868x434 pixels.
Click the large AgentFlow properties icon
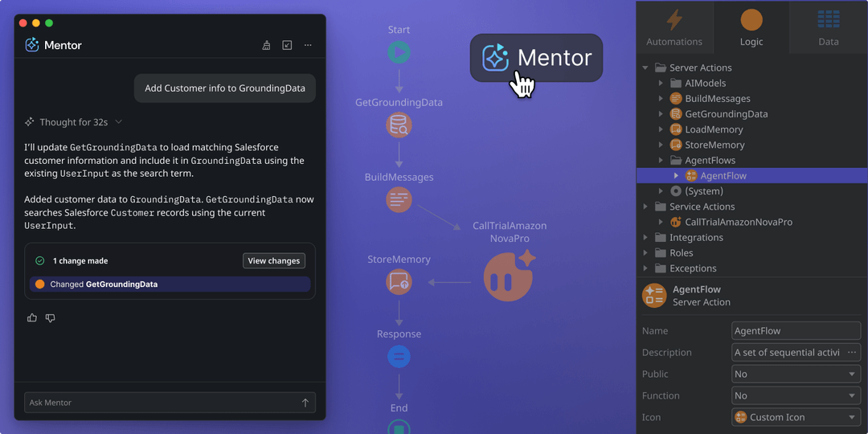tap(654, 296)
